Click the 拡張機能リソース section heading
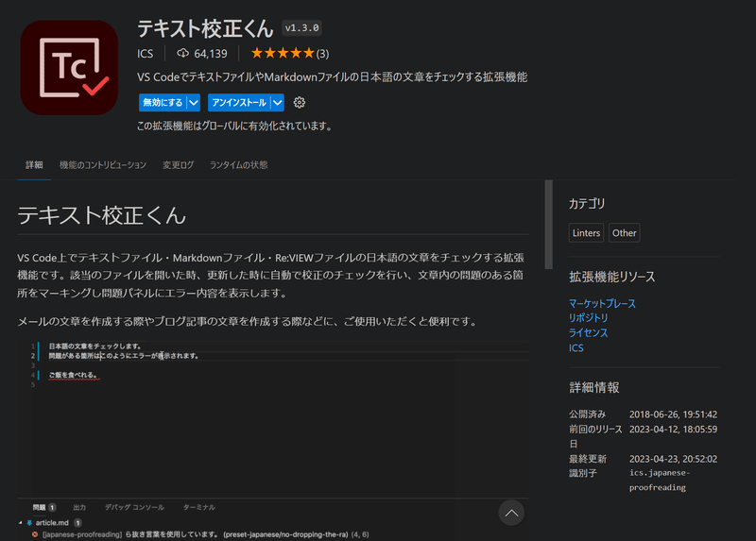This screenshot has height=541, width=756. click(611, 277)
